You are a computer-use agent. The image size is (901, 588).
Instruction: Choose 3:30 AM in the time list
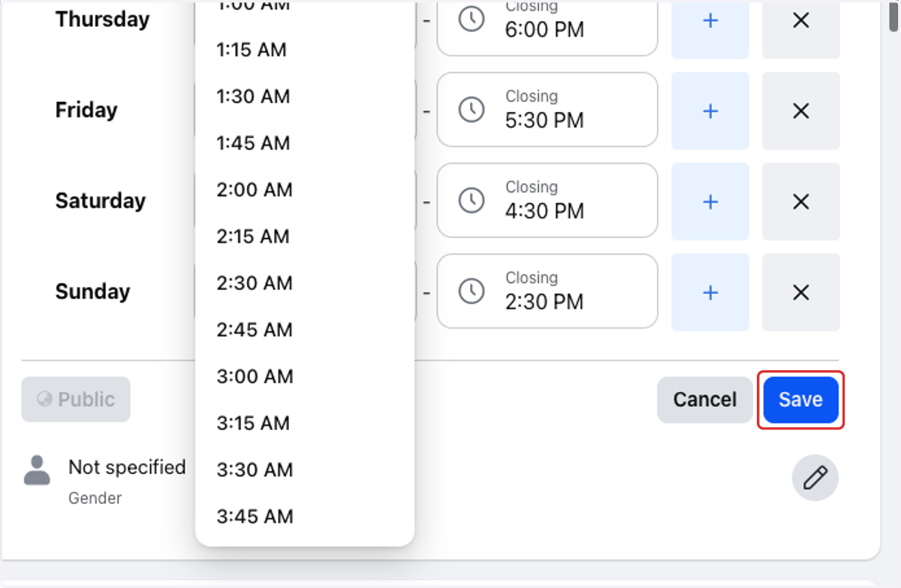305,470
